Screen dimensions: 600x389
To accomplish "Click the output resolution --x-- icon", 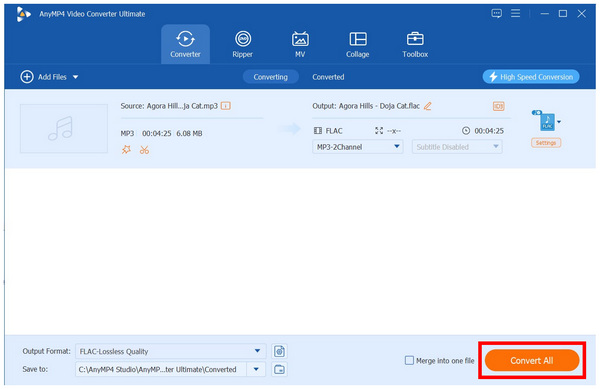I will pyautogui.click(x=379, y=131).
